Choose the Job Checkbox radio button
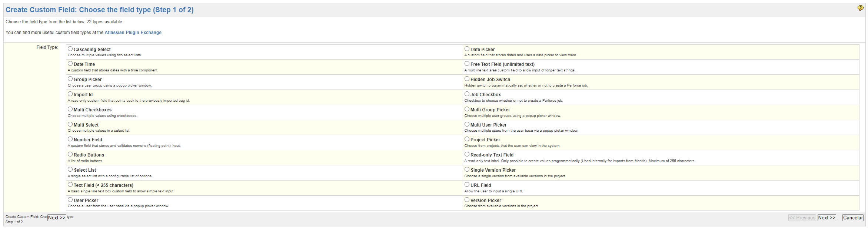This screenshot has height=229, width=868. pyautogui.click(x=467, y=94)
